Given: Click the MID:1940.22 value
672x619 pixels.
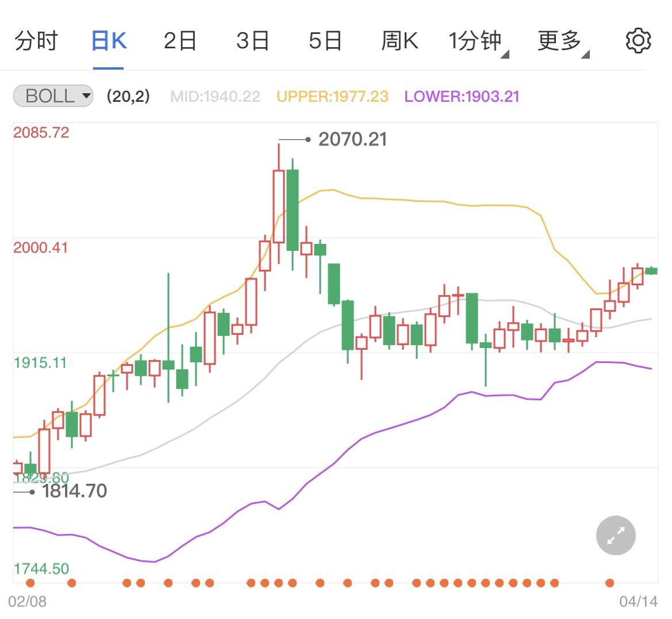Looking at the screenshot, I should 215,97.
